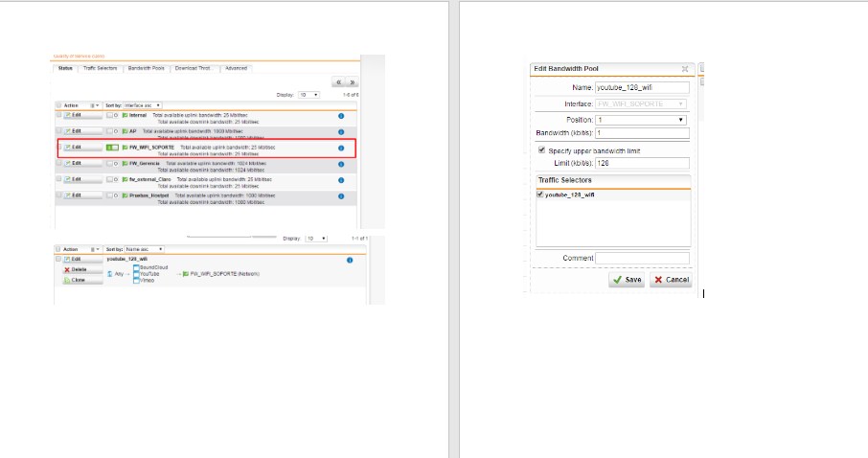
Task: Uncheck youtube_128_wifi traffic selector checkbox
Action: click(x=539, y=195)
